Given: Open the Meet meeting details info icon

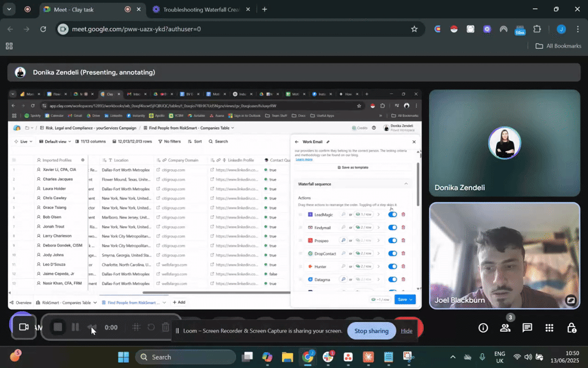Looking at the screenshot, I should tap(483, 328).
